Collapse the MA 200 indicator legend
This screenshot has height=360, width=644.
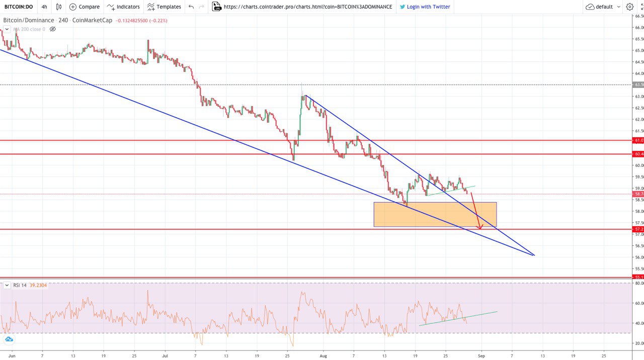coord(7,29)
